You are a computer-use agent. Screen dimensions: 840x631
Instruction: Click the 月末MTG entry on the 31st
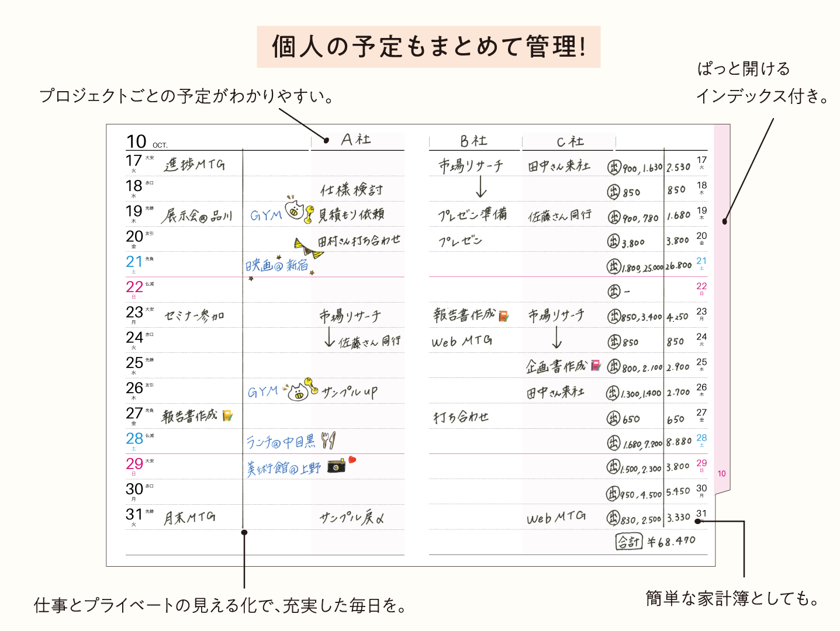(x=189, y=517)
